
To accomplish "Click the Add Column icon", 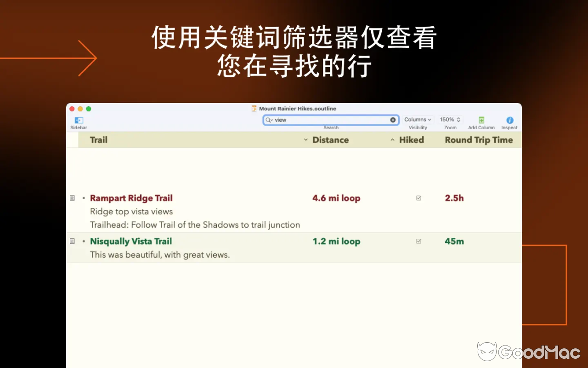I will point(481,120).
